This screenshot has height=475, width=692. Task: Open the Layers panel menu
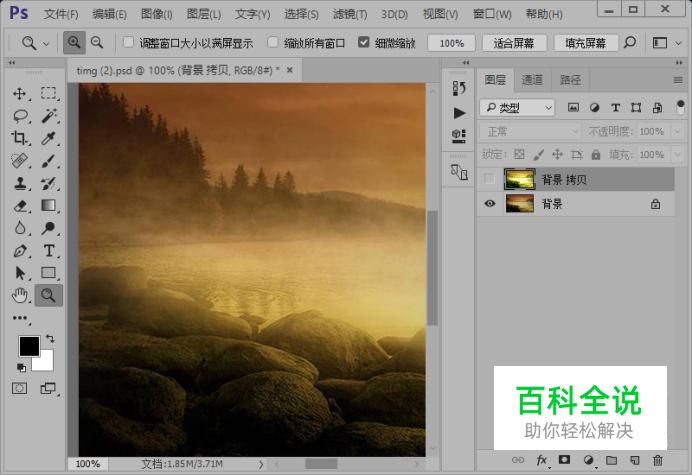pyautogui.click(x=678, y=80)
